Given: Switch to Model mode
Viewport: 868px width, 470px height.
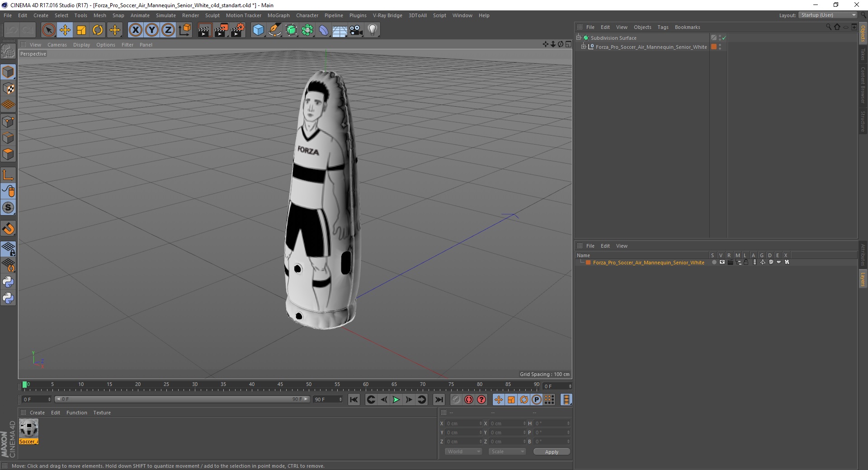Looking at the screenshot, I should pos(8,72).
